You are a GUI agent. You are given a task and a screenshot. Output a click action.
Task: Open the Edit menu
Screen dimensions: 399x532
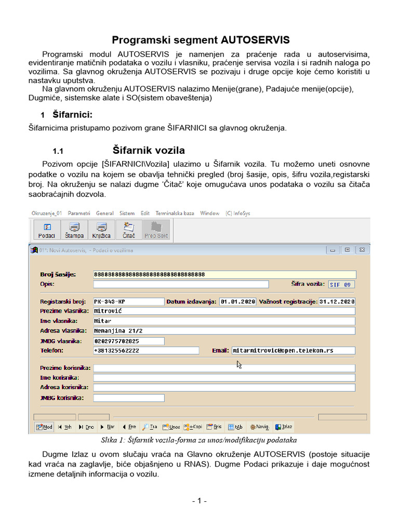145,214
